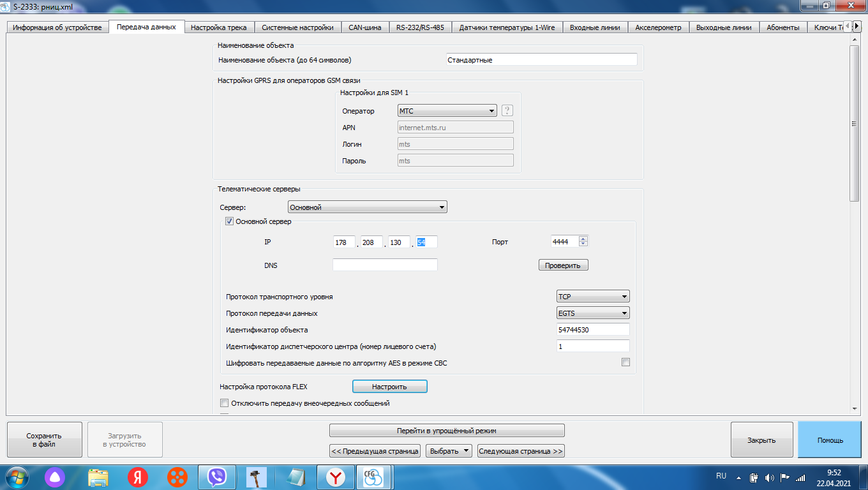Open Viber from the taskbar
Screen dimensions: 868x490
217,477
